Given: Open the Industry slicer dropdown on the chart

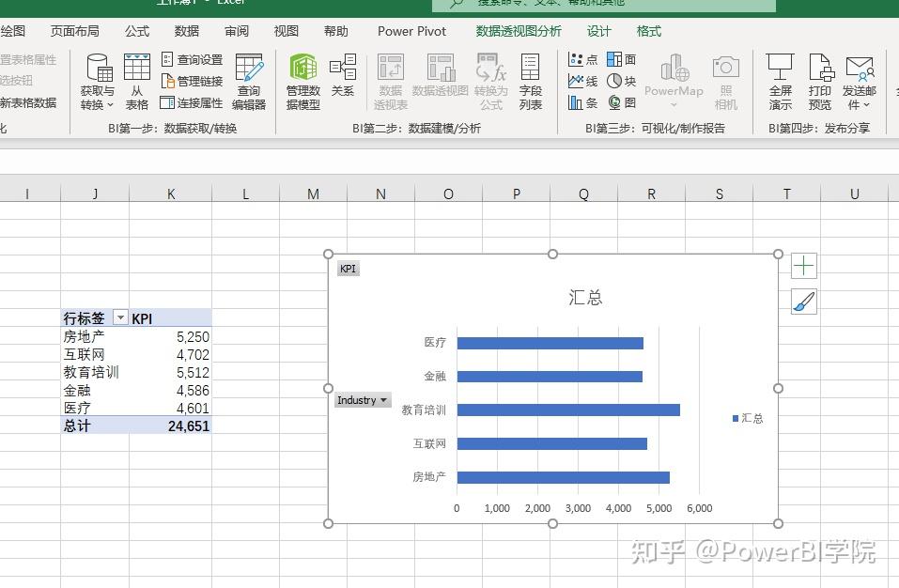Looking at the screenshot, I should [x=385, y=399].
